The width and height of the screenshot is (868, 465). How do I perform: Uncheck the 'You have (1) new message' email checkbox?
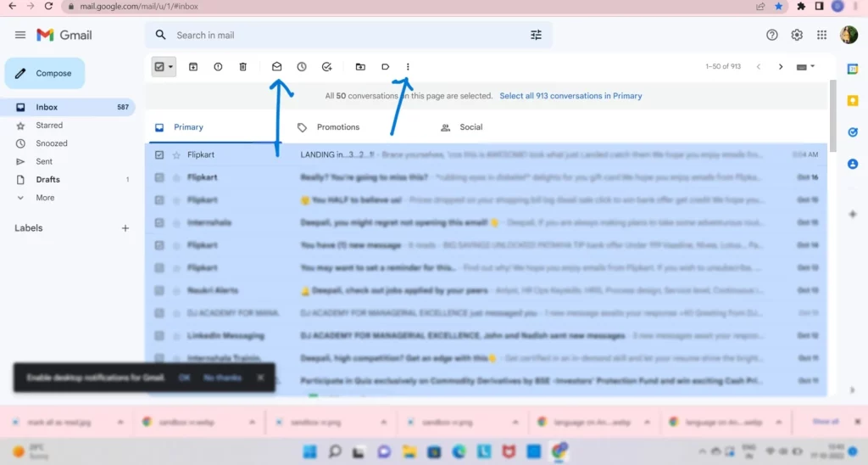(159, 245)
